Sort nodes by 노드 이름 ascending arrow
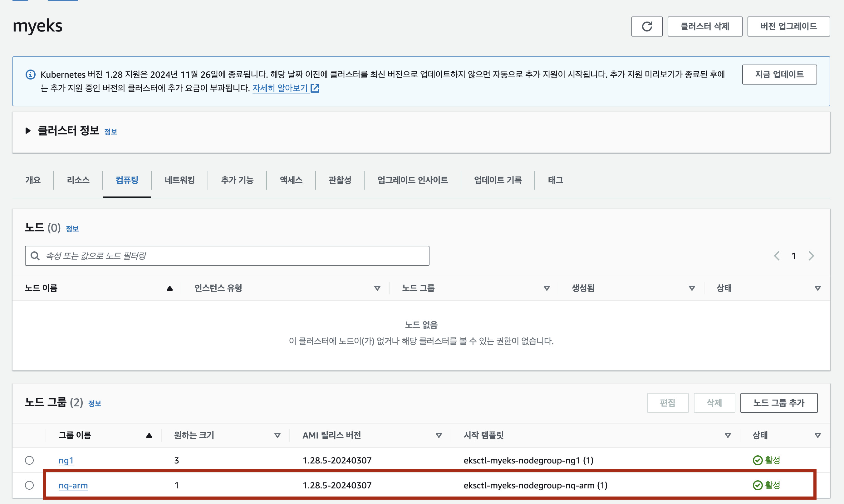 (x=169, y=288)
